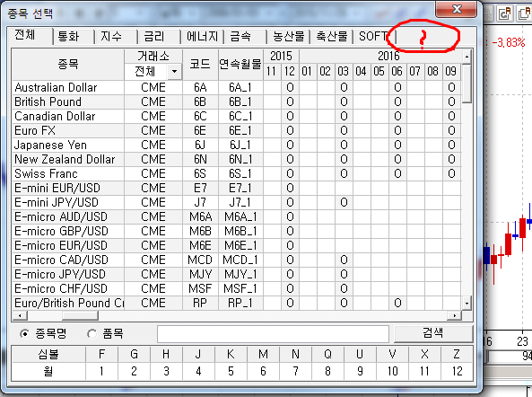
Task: Open the SOFT tab
Action: [373, 36]
